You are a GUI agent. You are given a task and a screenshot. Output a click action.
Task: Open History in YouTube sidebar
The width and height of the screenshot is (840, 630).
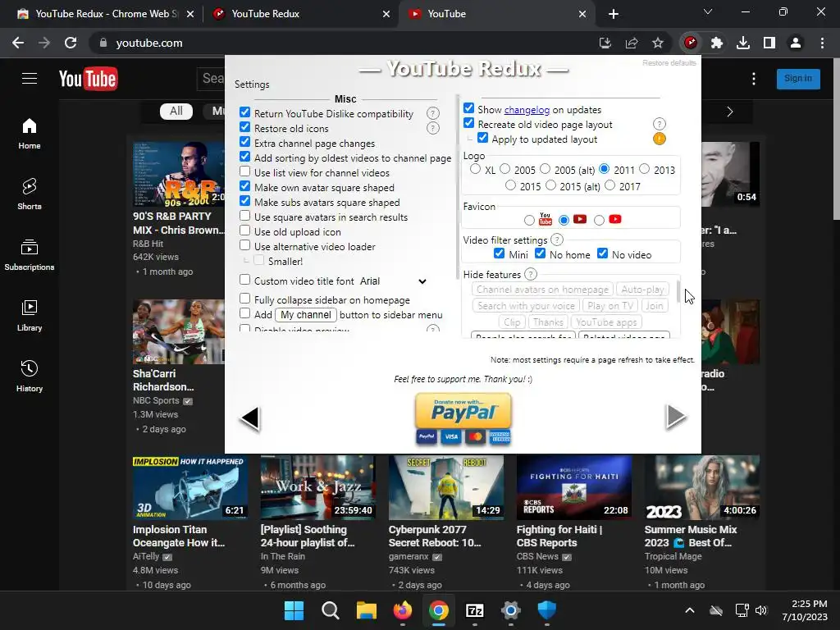[30, 376]
